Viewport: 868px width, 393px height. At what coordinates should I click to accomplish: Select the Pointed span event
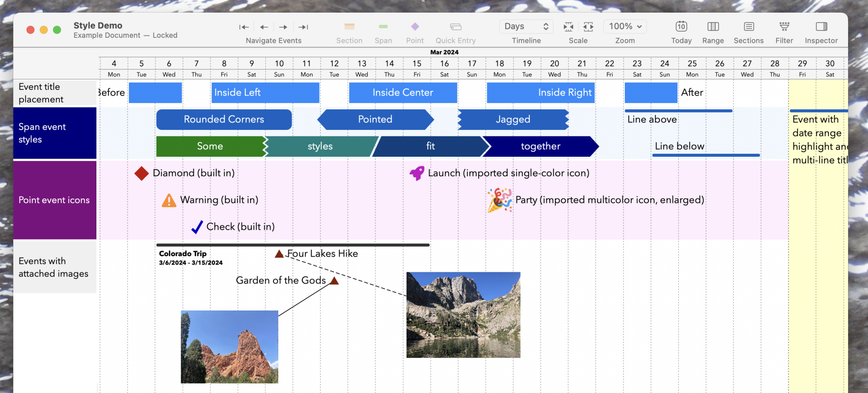376,119
